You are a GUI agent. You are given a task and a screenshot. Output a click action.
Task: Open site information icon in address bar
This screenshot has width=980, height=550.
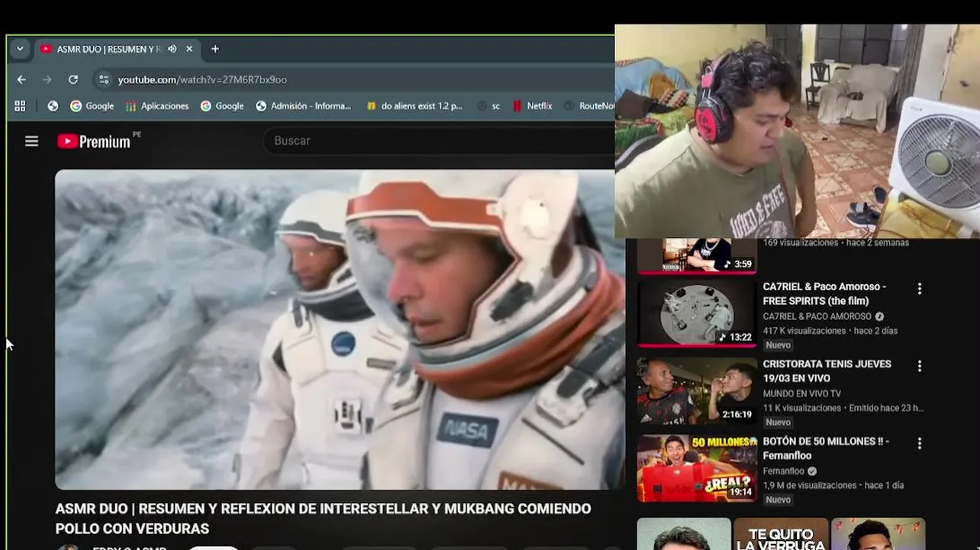[x=104, y=79]
